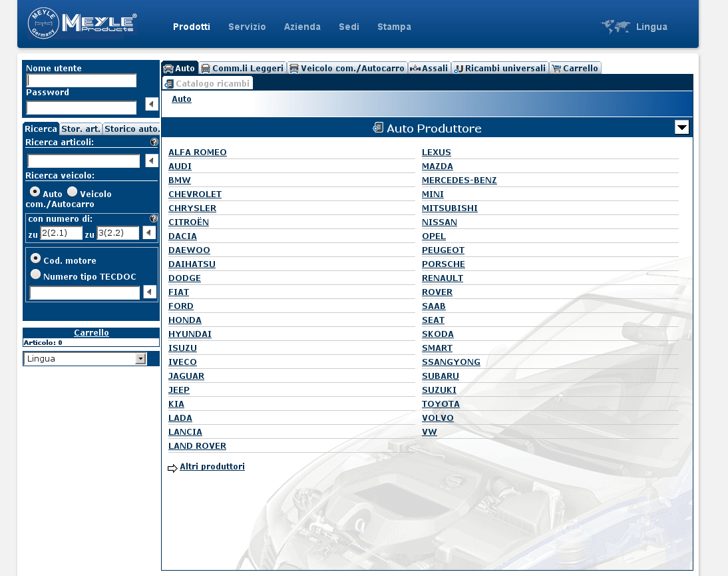Select LAND ROVER manufacturer
The height and width of the screenshot is (576, 728).
(x=198, y=446)
